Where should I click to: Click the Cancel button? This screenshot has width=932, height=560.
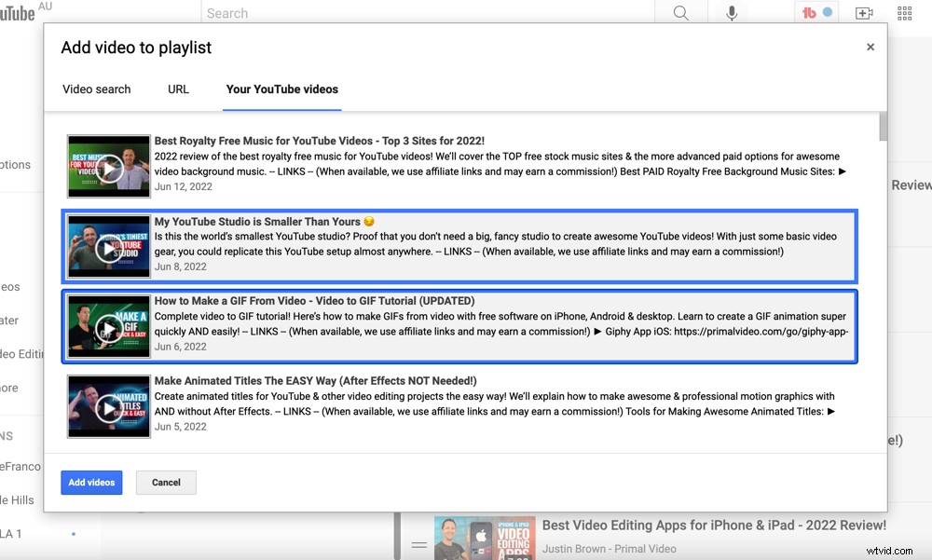click(x=166, y=482)
